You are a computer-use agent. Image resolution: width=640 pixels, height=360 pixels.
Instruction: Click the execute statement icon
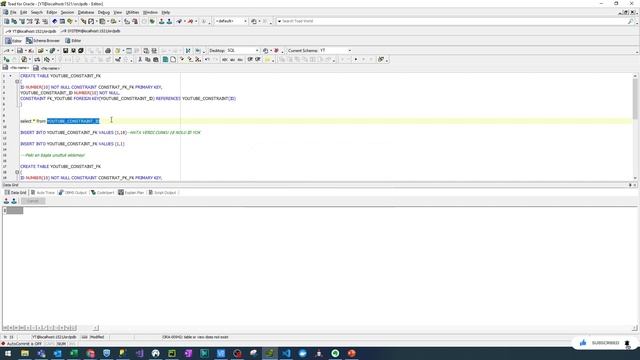click(7, 60)
